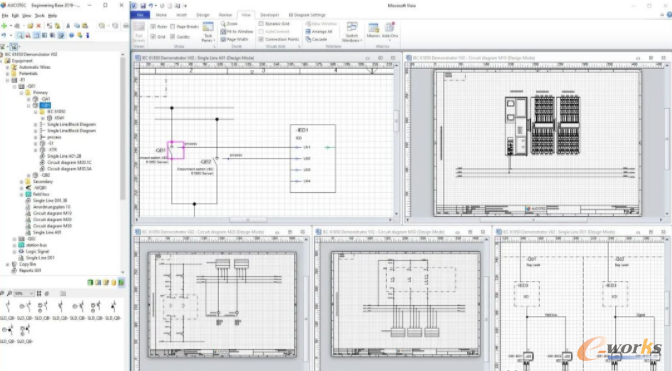The image size is (672, 371).
Task: Expand the Automatic Wires tree node
Action: coord(7,67)
